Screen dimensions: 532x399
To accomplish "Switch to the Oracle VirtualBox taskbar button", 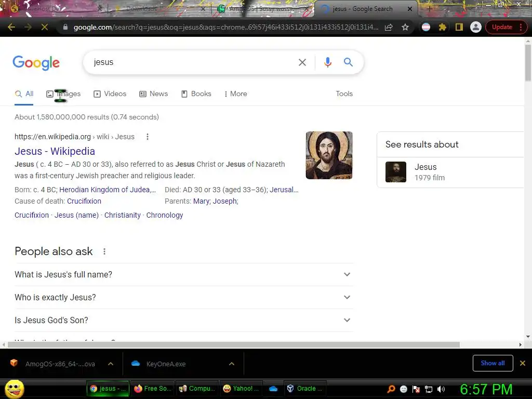I will coord(305,389).
